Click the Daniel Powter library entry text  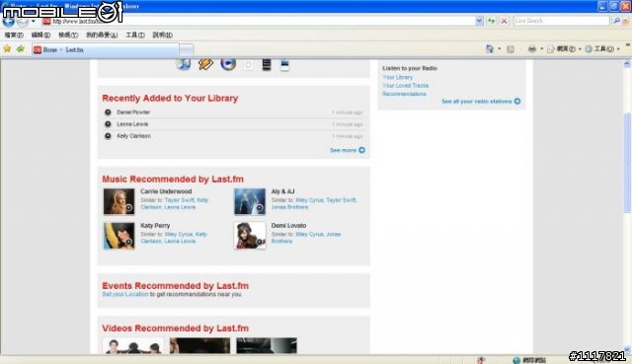point(133,112)
